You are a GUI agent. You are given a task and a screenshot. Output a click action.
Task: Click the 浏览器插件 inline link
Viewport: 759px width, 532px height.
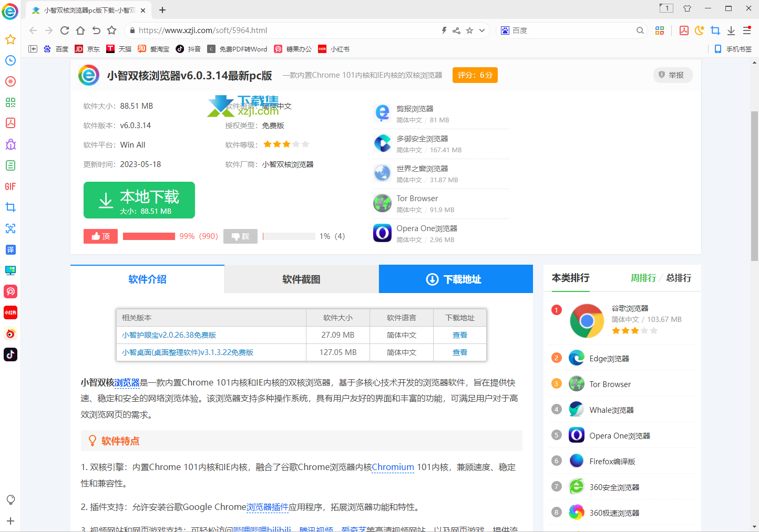(268, 507)
